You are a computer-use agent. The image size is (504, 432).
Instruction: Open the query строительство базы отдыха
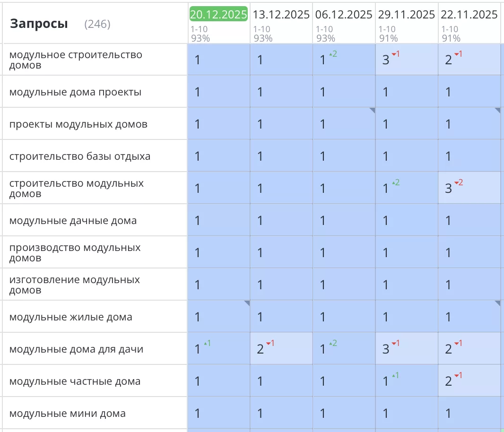[x=80, y=156]
